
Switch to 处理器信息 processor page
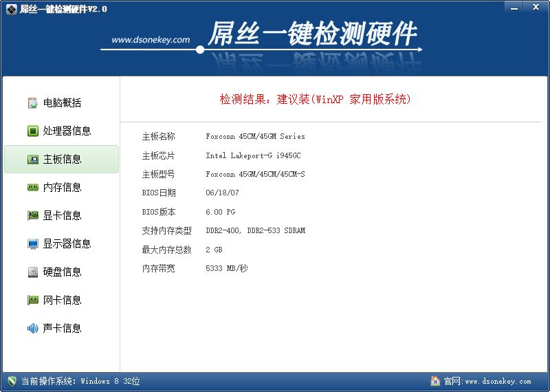61,131
